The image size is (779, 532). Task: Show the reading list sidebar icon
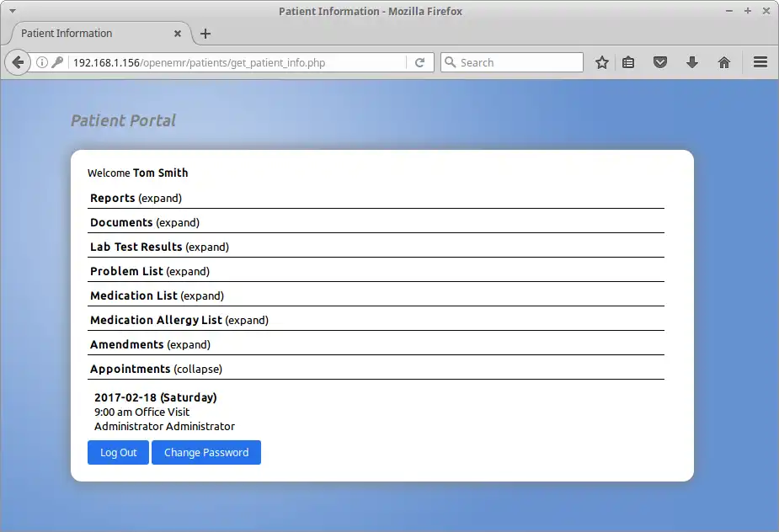tap(628, 61)
